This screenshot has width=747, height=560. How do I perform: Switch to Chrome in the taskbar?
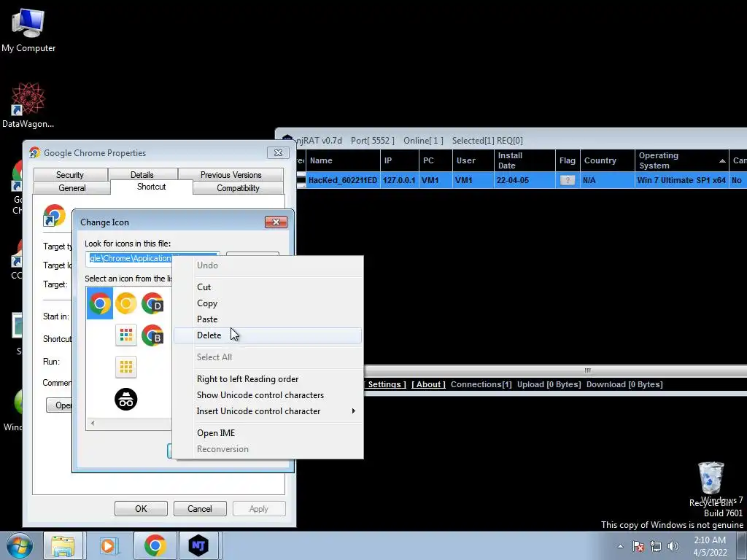[x=155, y=545]
